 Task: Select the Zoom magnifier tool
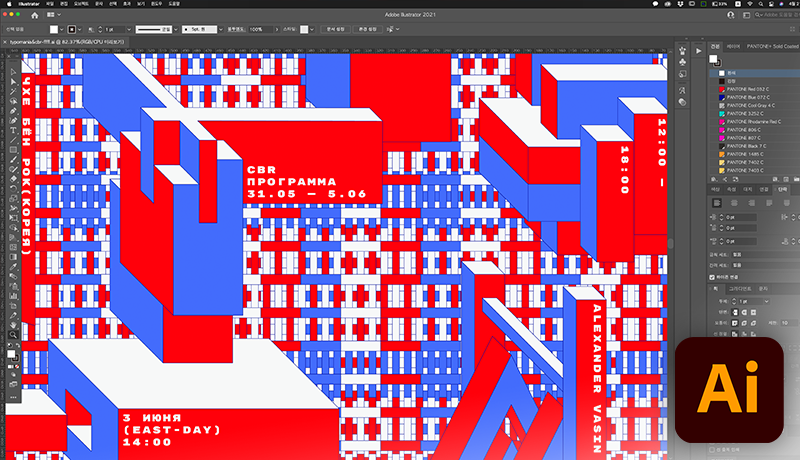pyautogui.click(x=13, y=335)
